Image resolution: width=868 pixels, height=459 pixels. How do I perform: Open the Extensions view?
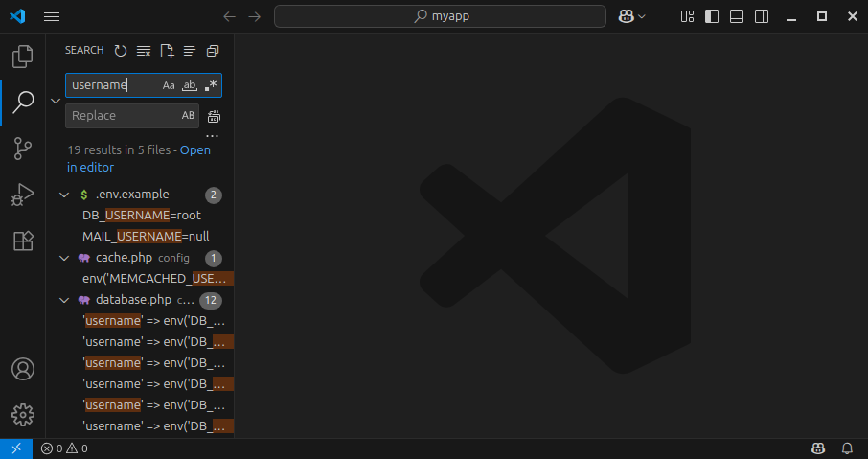(23, 241)
